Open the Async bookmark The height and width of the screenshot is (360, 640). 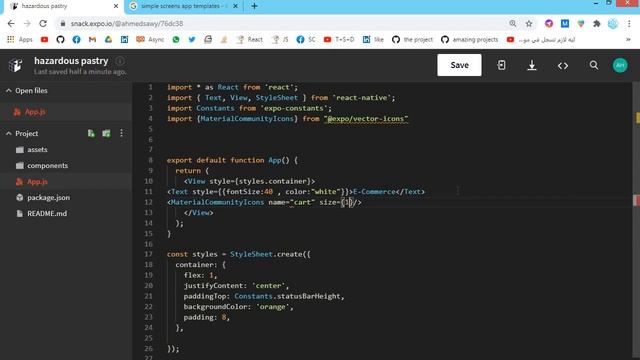(x=150, y=40)
